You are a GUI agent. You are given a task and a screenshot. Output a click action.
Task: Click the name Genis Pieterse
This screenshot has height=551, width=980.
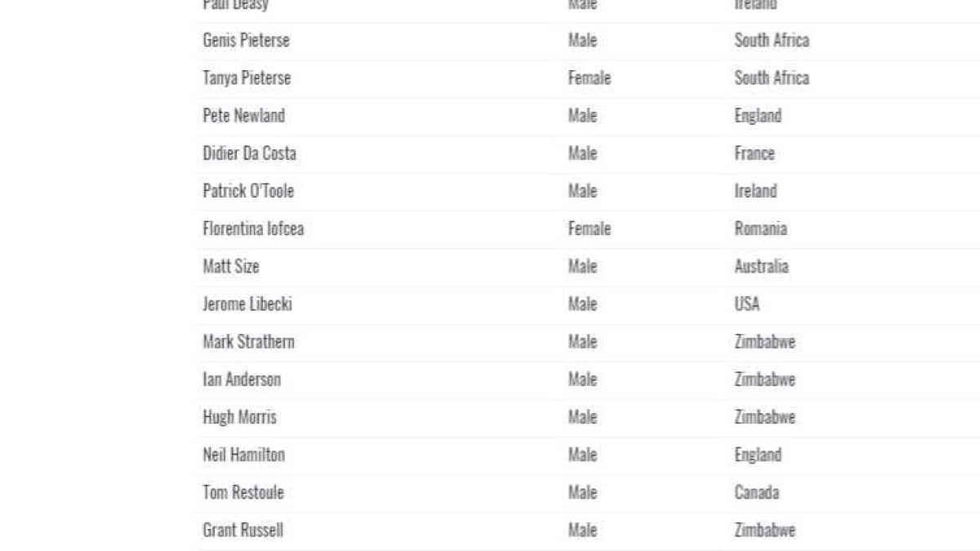point(246,41)
